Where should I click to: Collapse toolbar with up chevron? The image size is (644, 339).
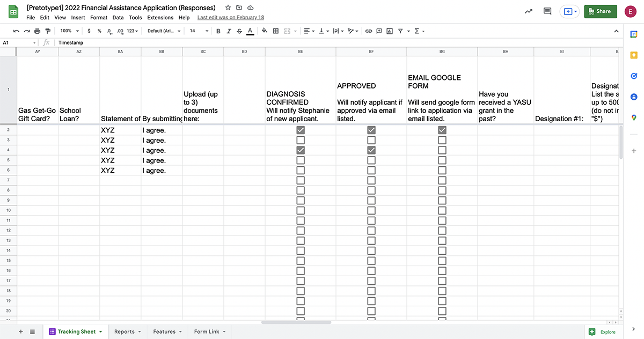[616, 31]
